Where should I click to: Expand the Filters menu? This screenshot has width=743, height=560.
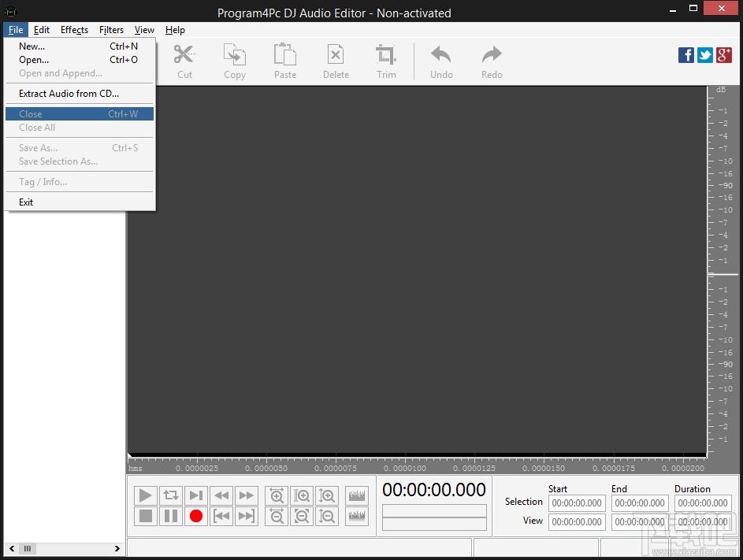tap(111, 30)
